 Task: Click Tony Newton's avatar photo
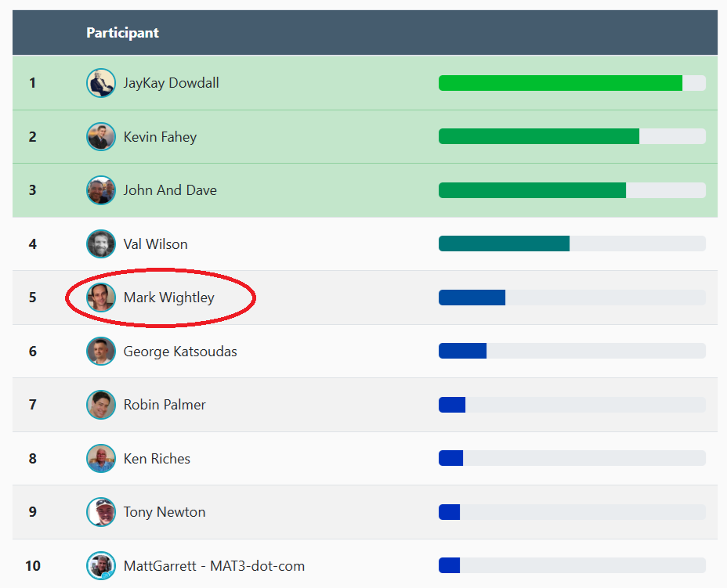click(101, 512)
